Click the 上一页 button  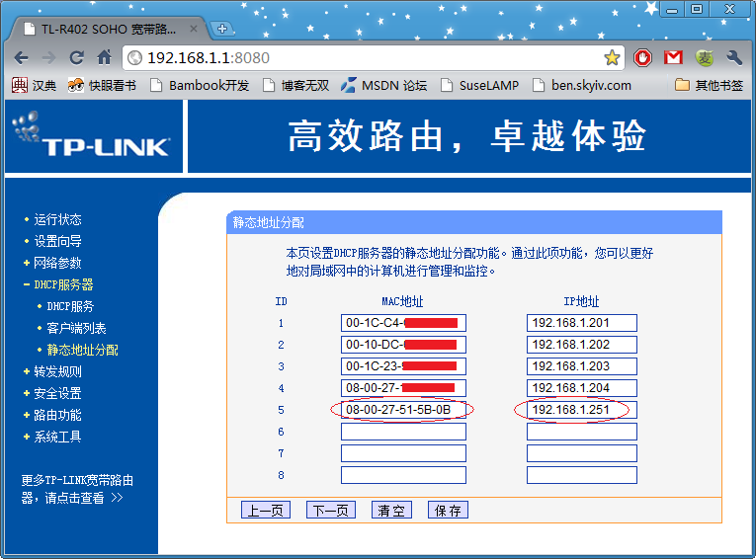(266, 510)
